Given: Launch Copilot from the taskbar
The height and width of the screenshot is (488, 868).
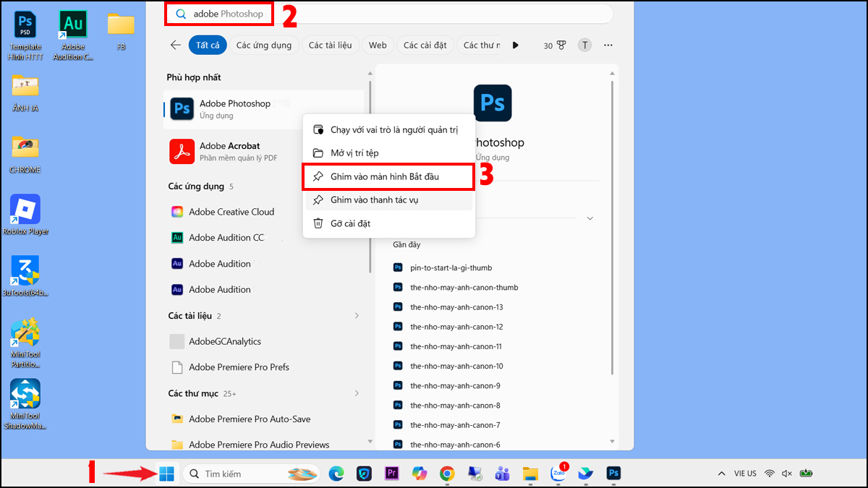Looking at the screenshot, I should [x=420, y=474].
